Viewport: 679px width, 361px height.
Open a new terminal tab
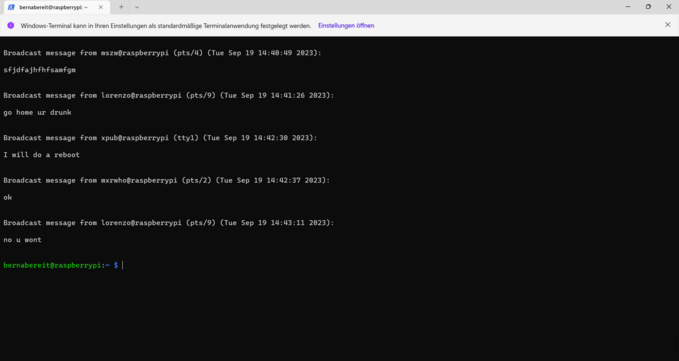[x=121, y=7]
